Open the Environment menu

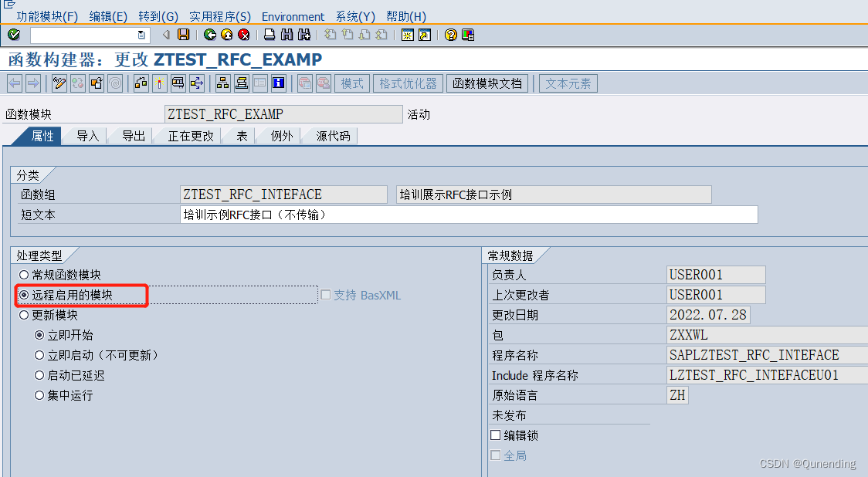click(x=293, y=16)
